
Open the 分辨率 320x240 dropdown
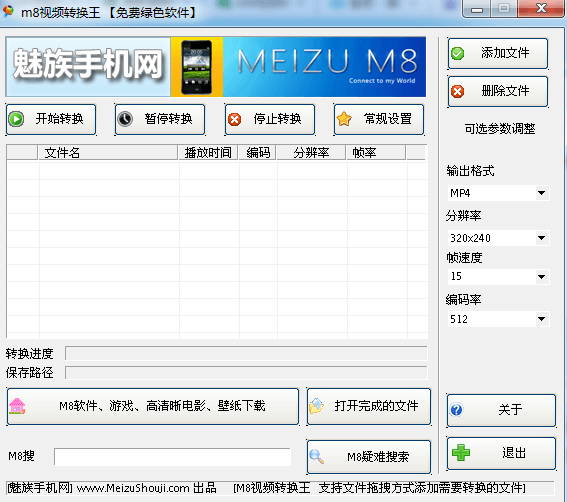pos(541,238)
